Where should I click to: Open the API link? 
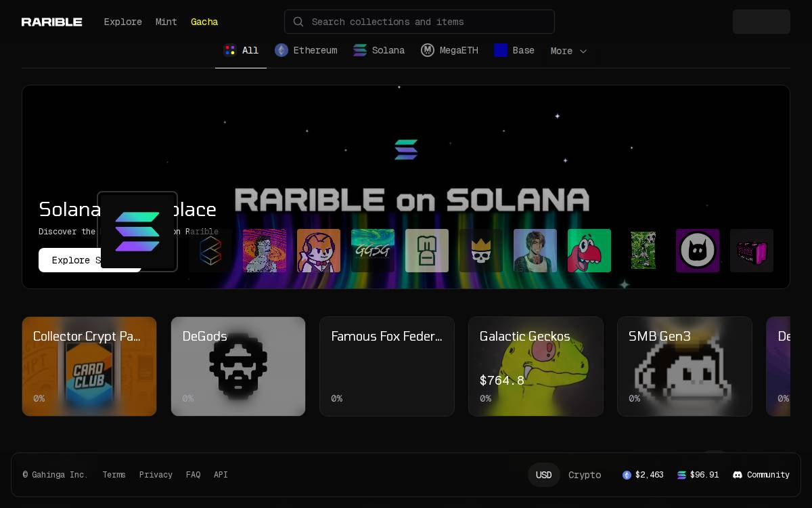[221, 475]
